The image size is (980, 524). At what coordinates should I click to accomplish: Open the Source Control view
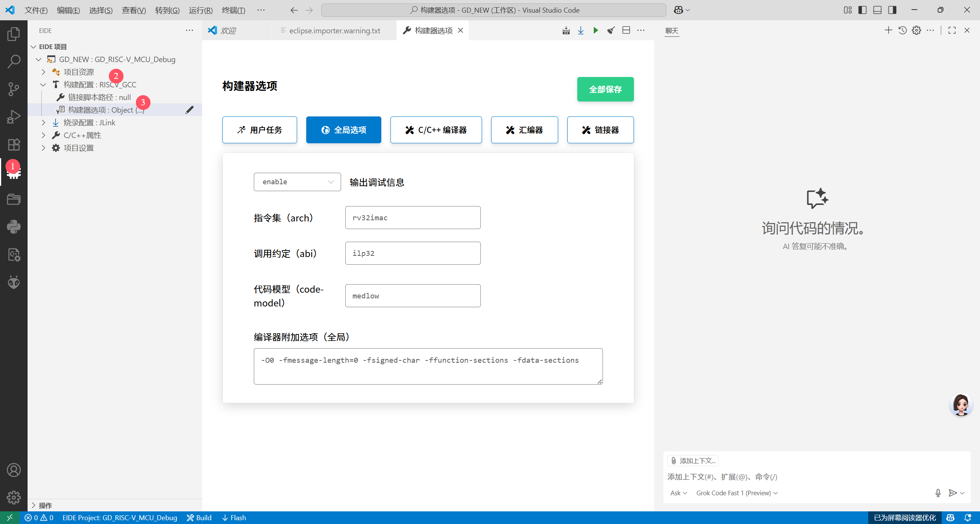point(14,89)
